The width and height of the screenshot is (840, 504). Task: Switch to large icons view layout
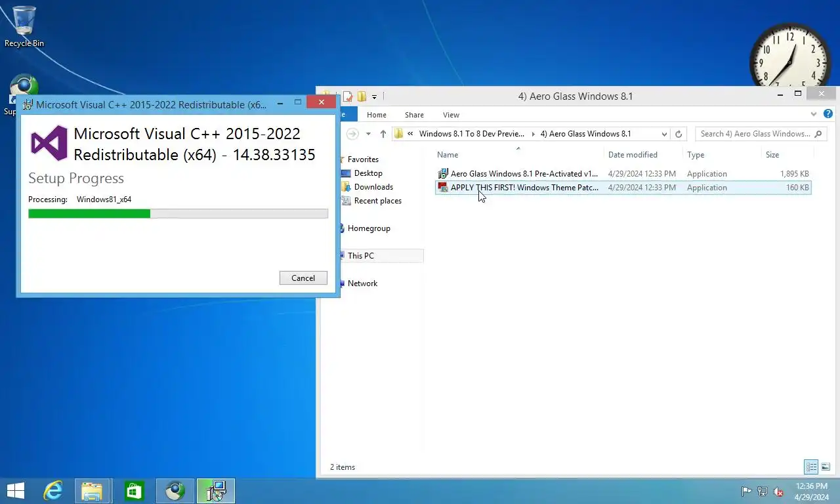tap(826, 467)
